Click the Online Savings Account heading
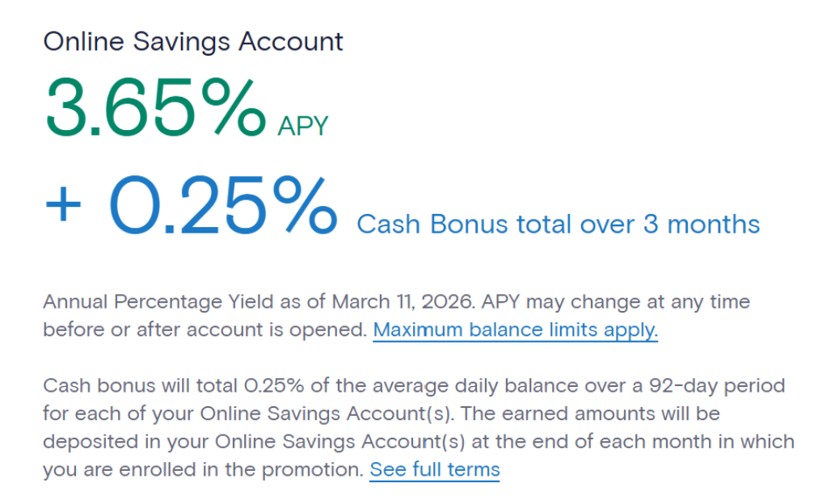The image size is (818, 504). point(193,41)
